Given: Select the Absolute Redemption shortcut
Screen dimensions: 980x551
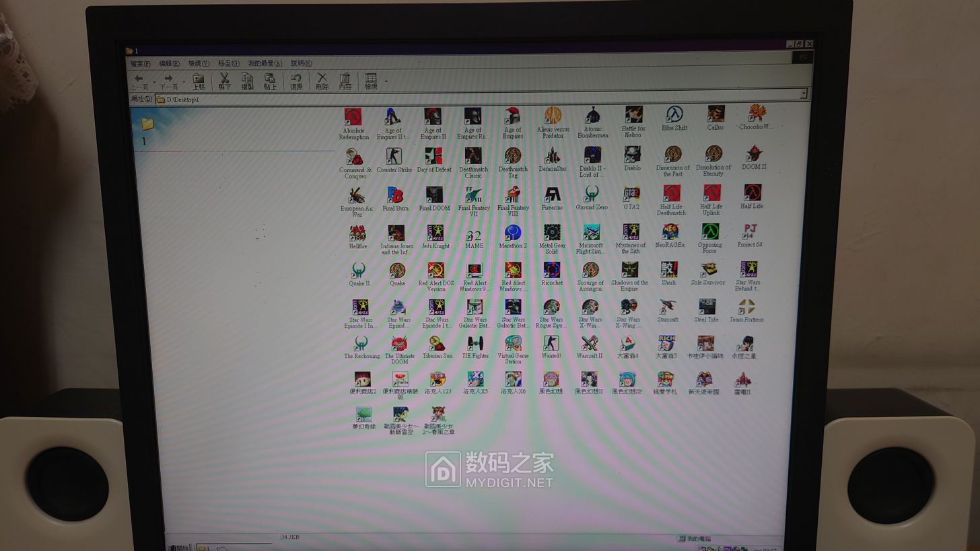Looking at the screenshot, I should (353, 124).
